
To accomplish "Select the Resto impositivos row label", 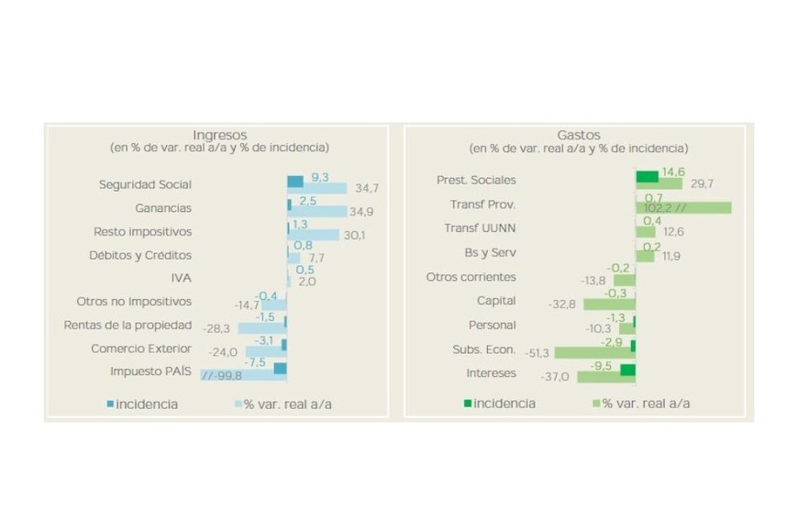I will click(142, 232).
